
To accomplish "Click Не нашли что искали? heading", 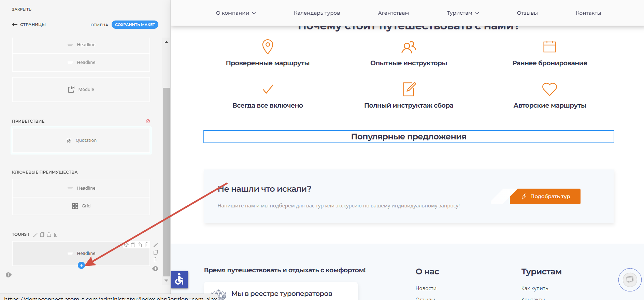I will (264, 189).
